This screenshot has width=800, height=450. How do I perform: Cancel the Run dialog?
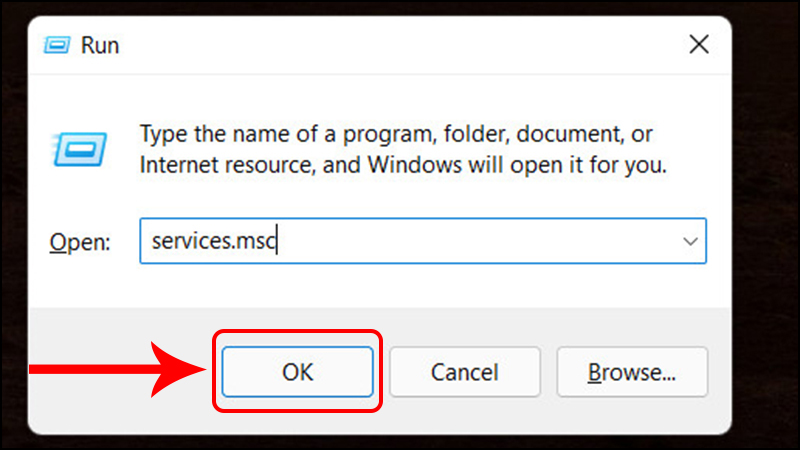point(464,372)
